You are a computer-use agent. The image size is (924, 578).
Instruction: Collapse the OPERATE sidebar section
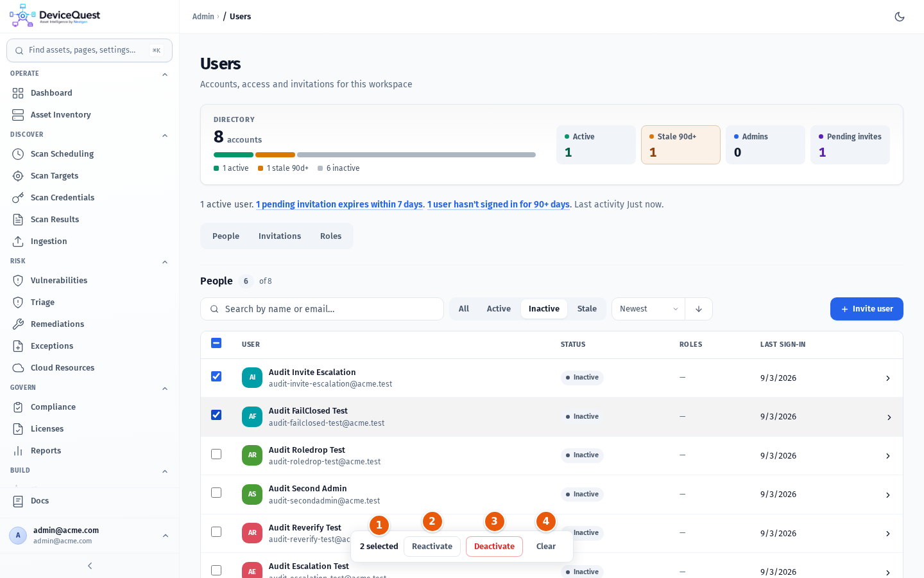click(x=165, y=74)
